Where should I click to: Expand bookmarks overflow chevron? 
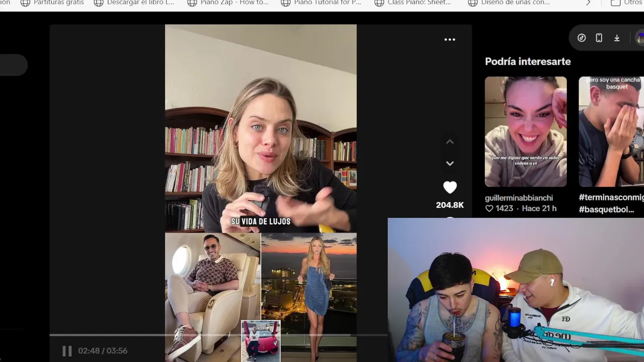[x=588, y=3]
